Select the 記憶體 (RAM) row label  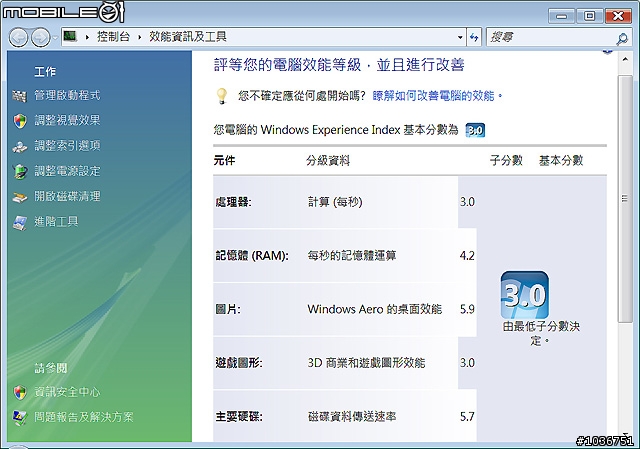point(252,256)
